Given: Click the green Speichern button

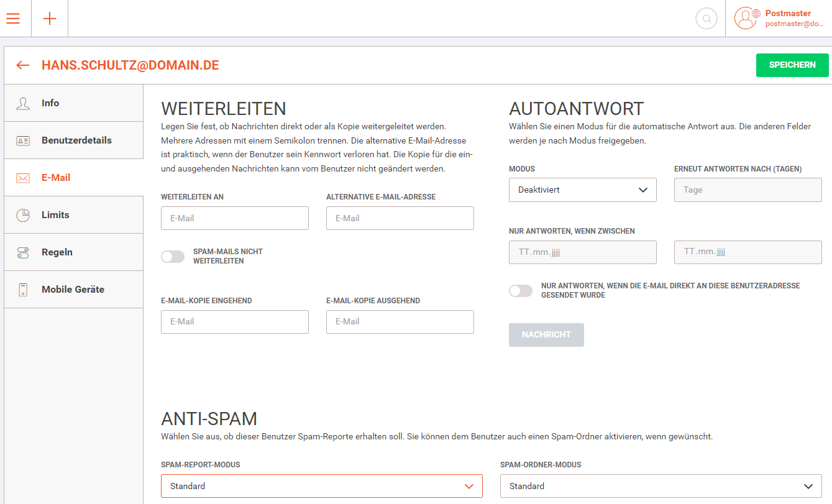Looking at the screenshot, I should [x=792, y=65].
